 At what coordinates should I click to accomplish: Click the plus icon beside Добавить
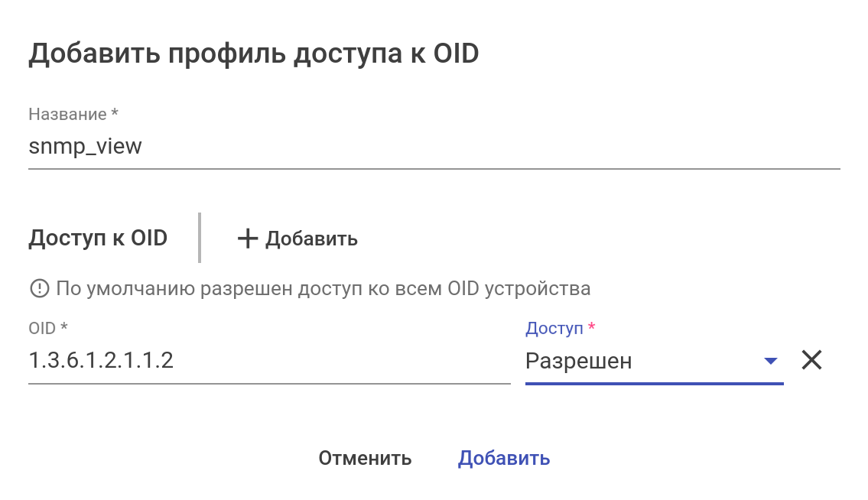click(x=247, y=239)
